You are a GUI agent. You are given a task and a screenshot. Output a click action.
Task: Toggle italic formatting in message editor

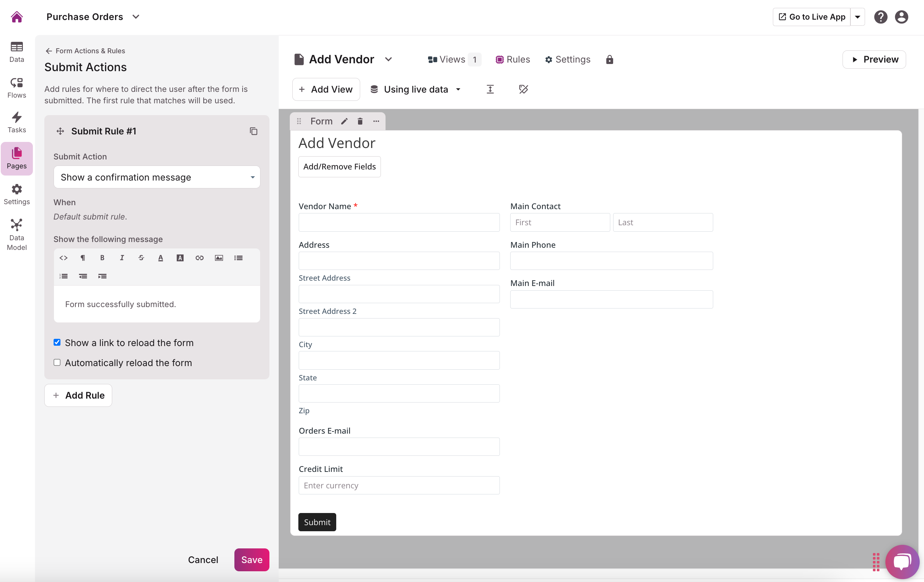(121, 258)
